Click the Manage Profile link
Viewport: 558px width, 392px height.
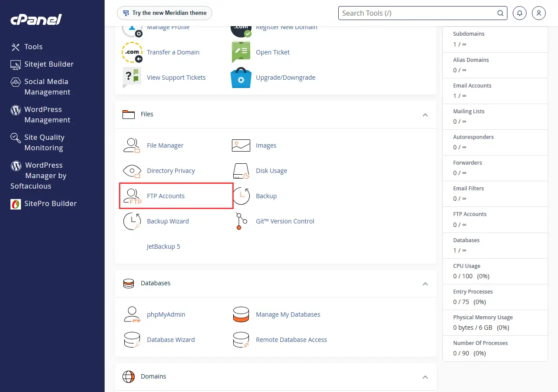[168, 27]
